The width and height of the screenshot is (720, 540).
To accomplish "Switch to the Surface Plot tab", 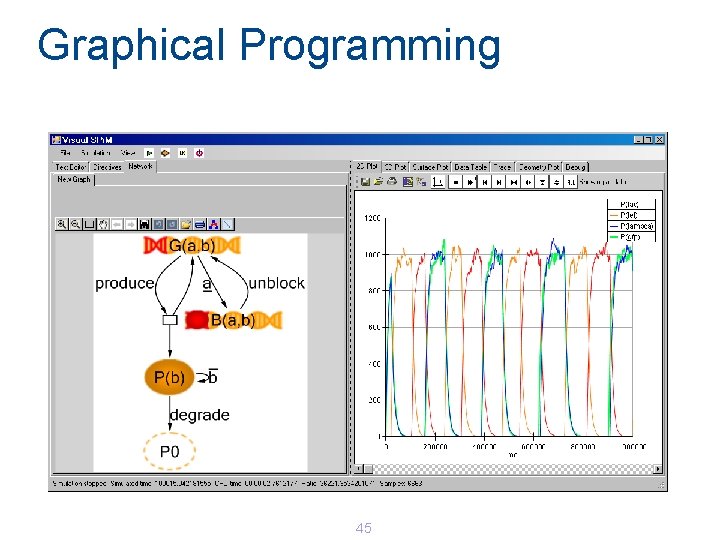I will 430,167.
